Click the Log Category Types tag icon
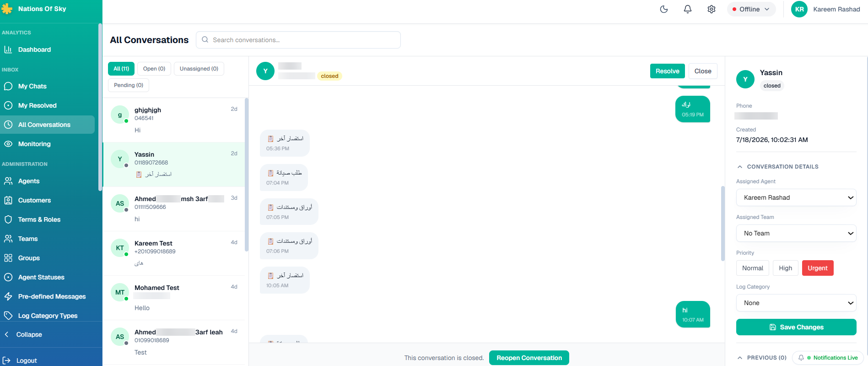Screen dimensions: 868x366 click(8, 316)
